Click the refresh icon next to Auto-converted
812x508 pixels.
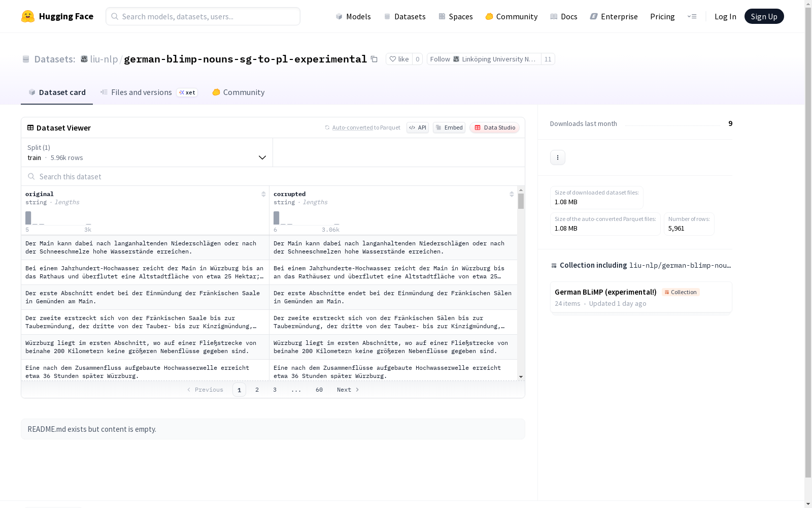(x=327, y=128)
